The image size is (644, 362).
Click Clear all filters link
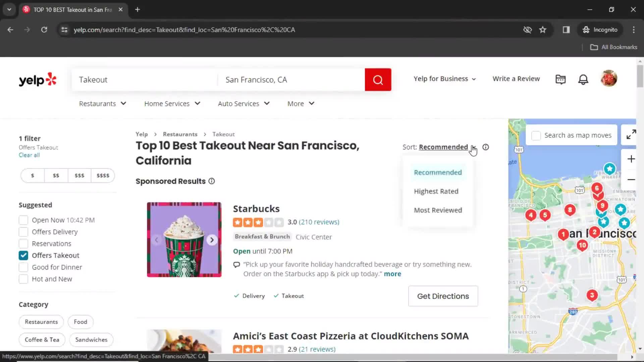click(29, 155)
